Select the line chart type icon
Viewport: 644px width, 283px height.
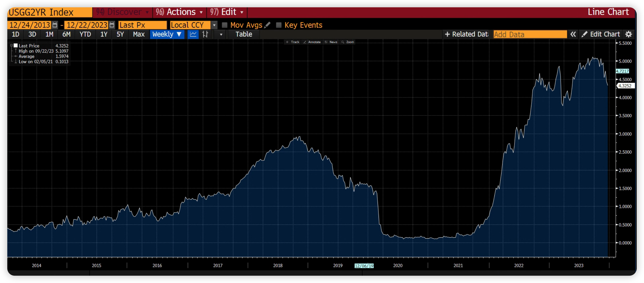coord(193,34)
